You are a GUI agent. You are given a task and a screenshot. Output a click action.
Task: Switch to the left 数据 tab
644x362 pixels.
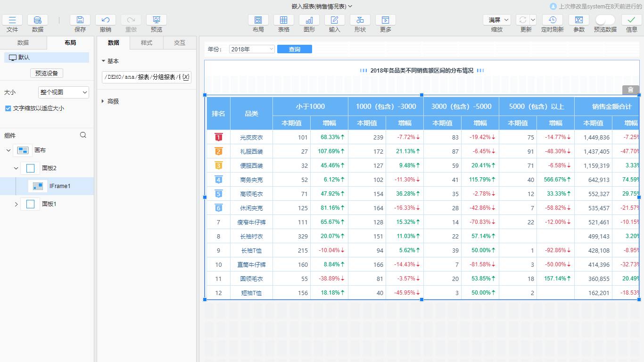tap(23, 42)
